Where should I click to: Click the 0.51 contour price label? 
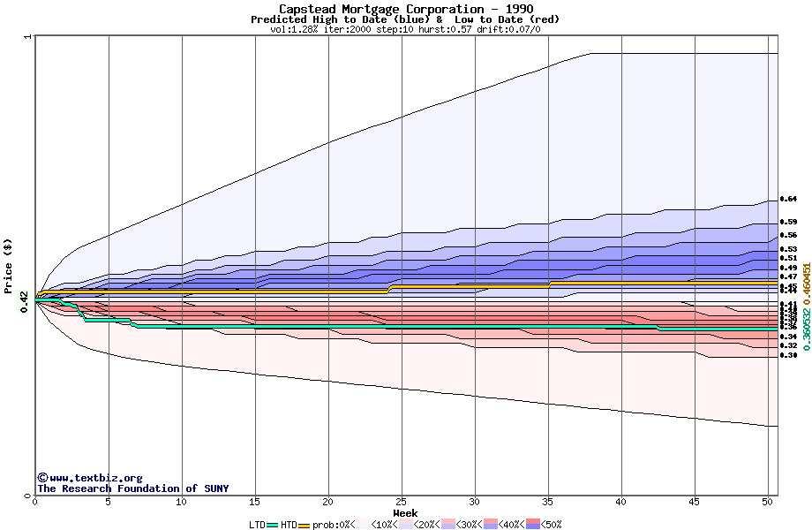pyautogui.click(x=789, y=258)
